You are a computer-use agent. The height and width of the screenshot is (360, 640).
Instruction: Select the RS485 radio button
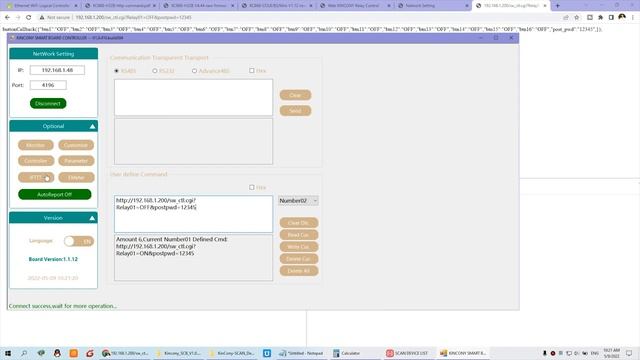coord(116,71)
